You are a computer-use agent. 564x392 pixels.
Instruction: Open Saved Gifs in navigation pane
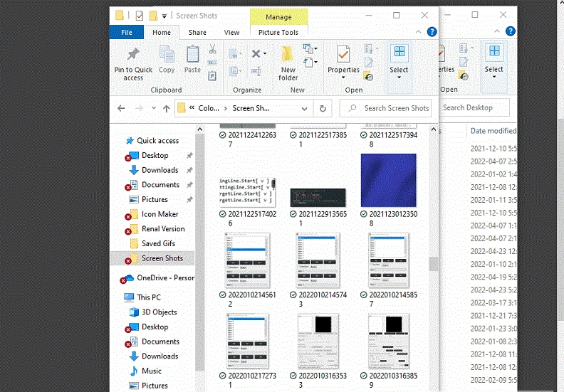click(x=158, y=243)
